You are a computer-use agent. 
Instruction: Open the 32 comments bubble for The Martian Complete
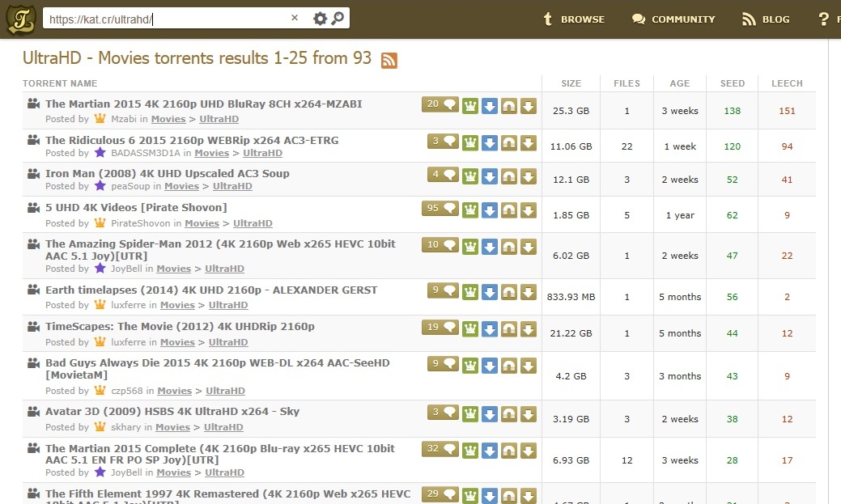point(440,449)
